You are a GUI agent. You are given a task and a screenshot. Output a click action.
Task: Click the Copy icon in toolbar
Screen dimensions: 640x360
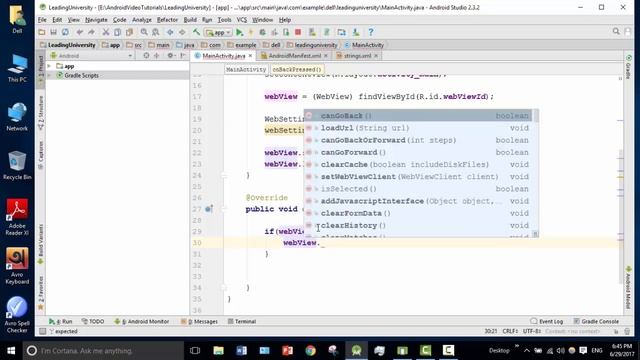point(118,32)
